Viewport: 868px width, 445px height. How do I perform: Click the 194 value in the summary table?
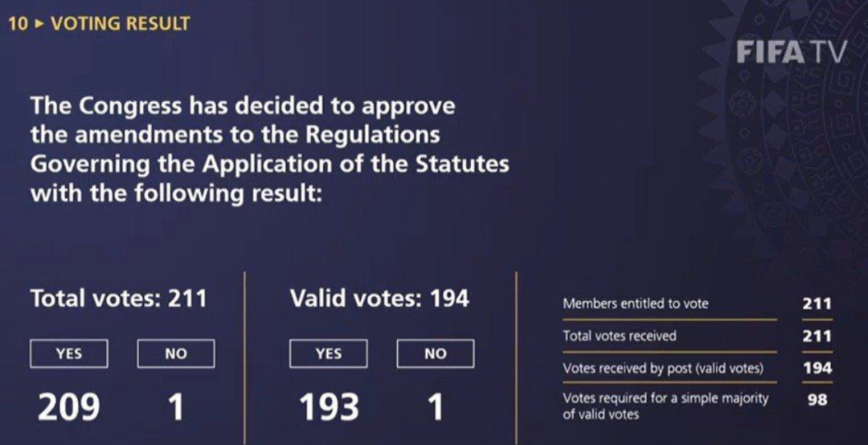point(817,368)
